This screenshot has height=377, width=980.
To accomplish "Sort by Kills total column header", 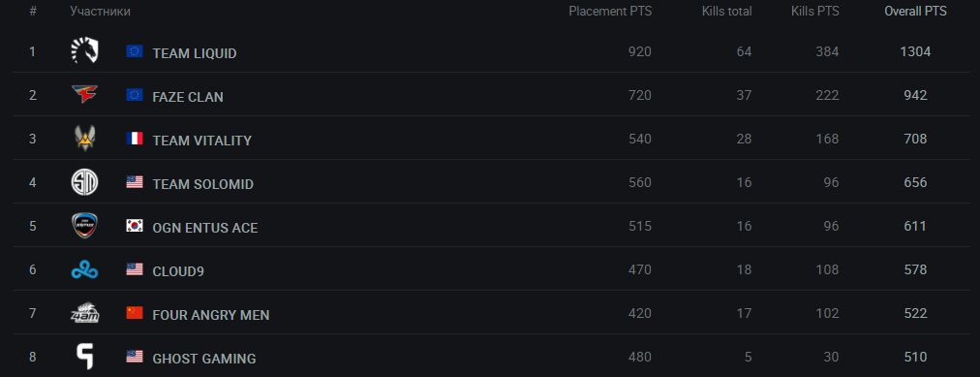I will point(727,12).
